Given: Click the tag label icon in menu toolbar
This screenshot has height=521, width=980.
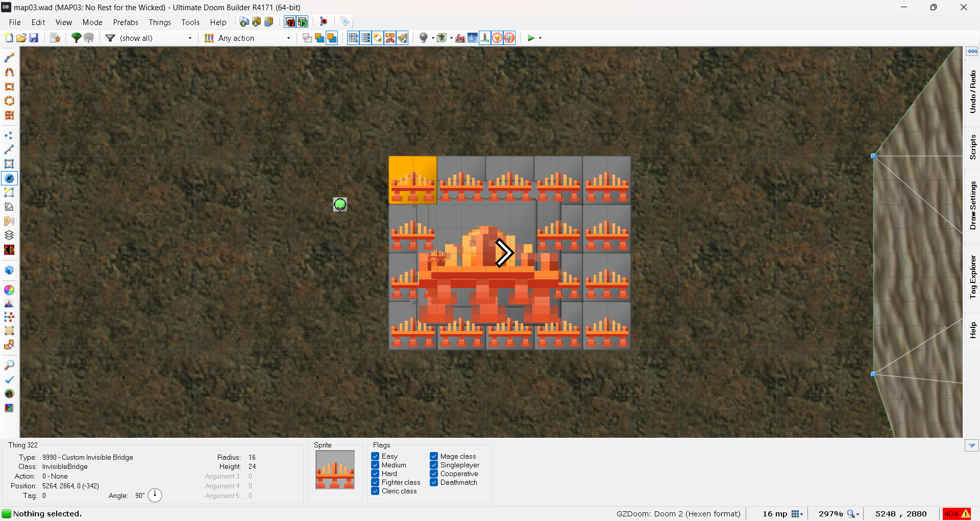Looking at the screenshot, I should (x=345, y=21).
